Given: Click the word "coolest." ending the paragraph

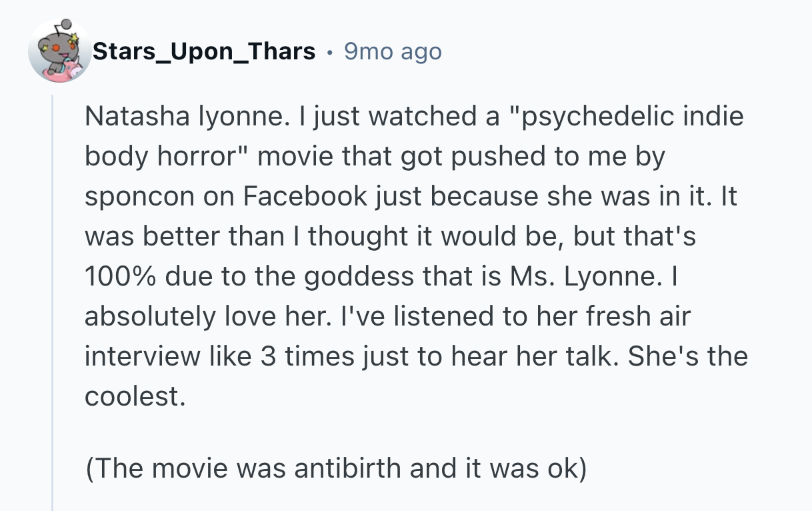Looking at the screenshot, I should coord(133,397).
